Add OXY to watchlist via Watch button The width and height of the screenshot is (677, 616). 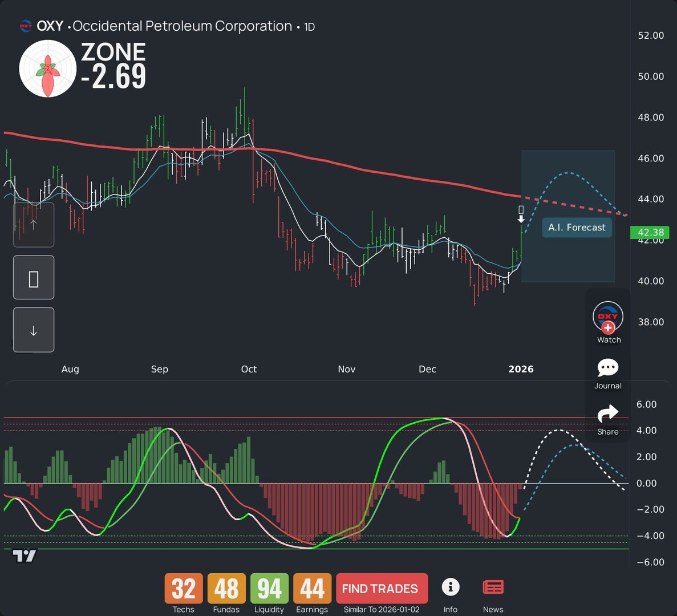(x=609, y=322)
